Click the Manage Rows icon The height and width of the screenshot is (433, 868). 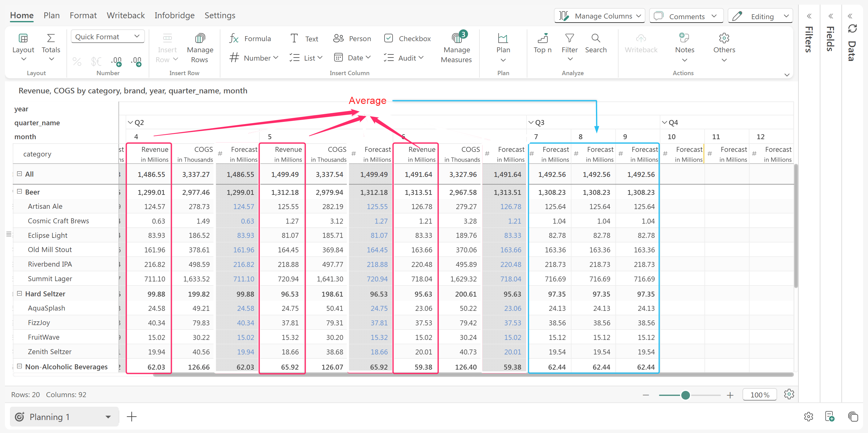pos(200,38)
